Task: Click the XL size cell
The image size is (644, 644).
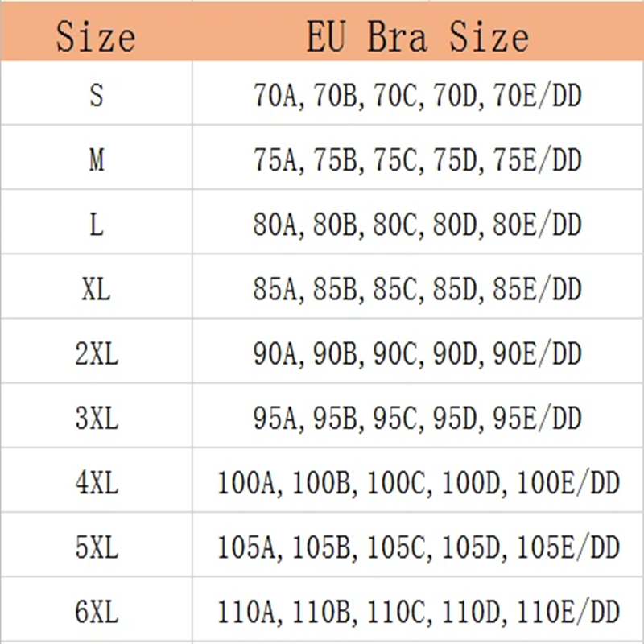Action: [x=96, y=290]
